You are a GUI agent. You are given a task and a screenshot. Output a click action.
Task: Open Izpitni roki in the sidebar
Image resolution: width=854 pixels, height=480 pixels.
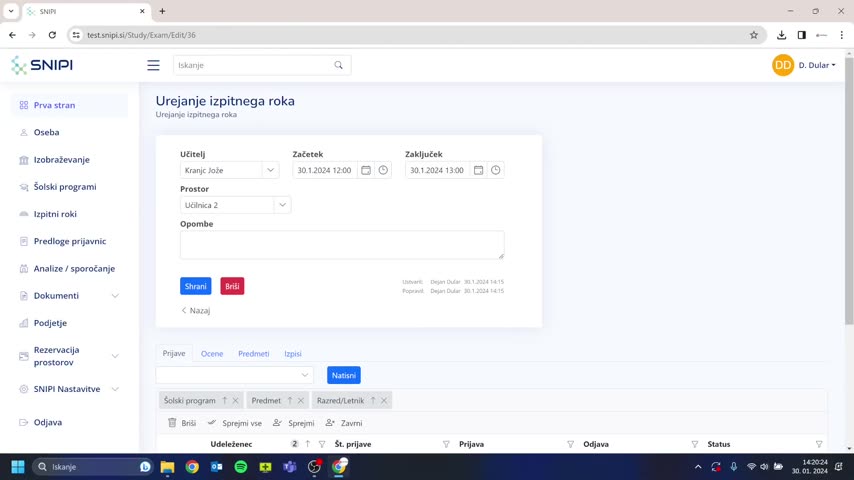55,214
